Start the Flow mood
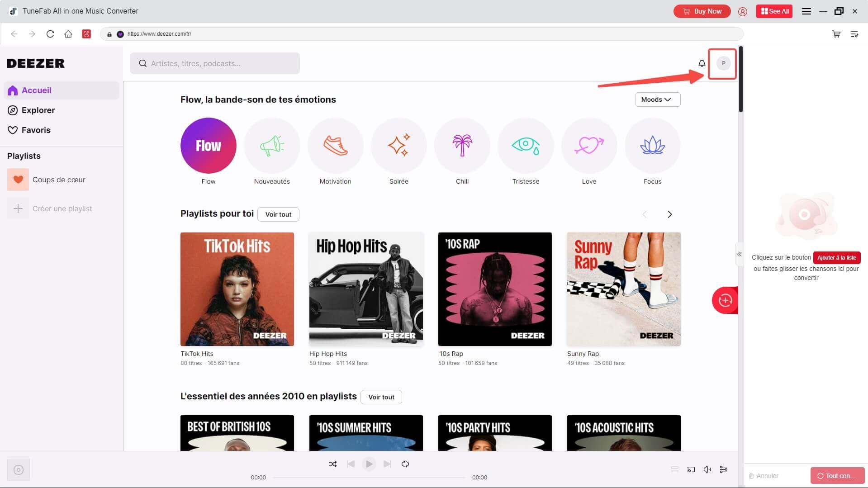This screenshot has width=868, height=488. click(x=209, y=146)
